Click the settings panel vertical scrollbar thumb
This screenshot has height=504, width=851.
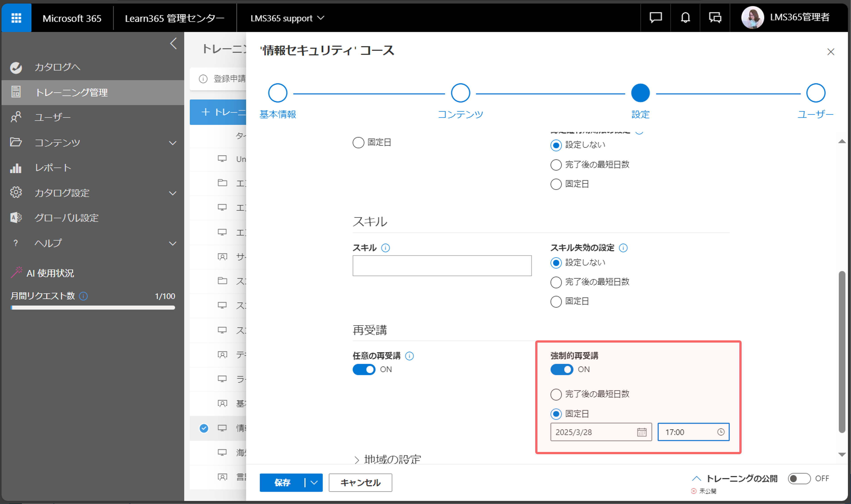pos(842,351)
